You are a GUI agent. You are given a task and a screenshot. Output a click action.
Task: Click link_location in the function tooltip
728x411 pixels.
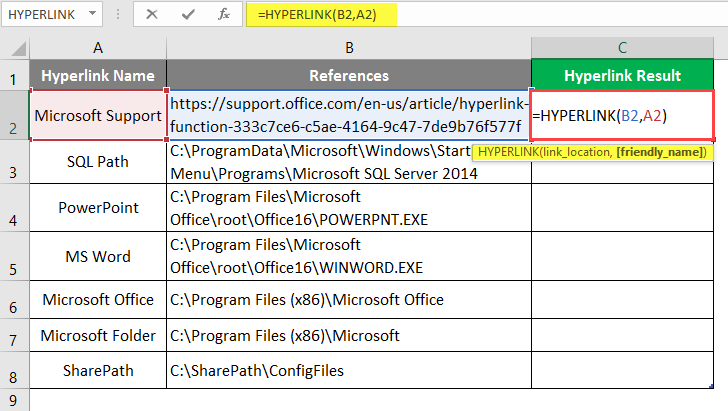[575, 152]
